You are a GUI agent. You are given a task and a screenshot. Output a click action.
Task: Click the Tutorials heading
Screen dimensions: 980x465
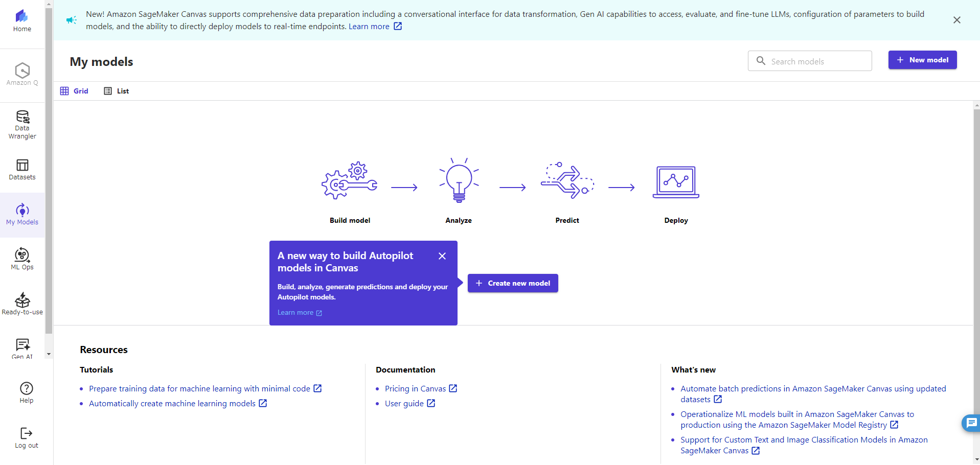97,369
